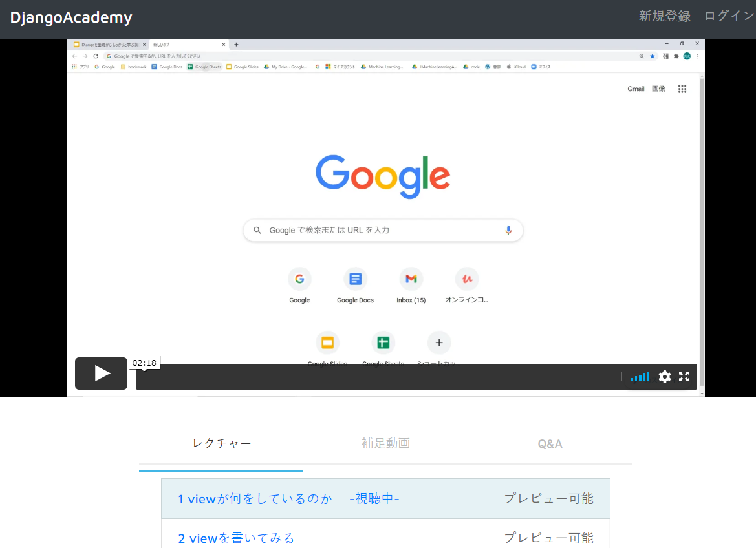Open the Google Sheets shortcut icon

click(x=383, y=342)
